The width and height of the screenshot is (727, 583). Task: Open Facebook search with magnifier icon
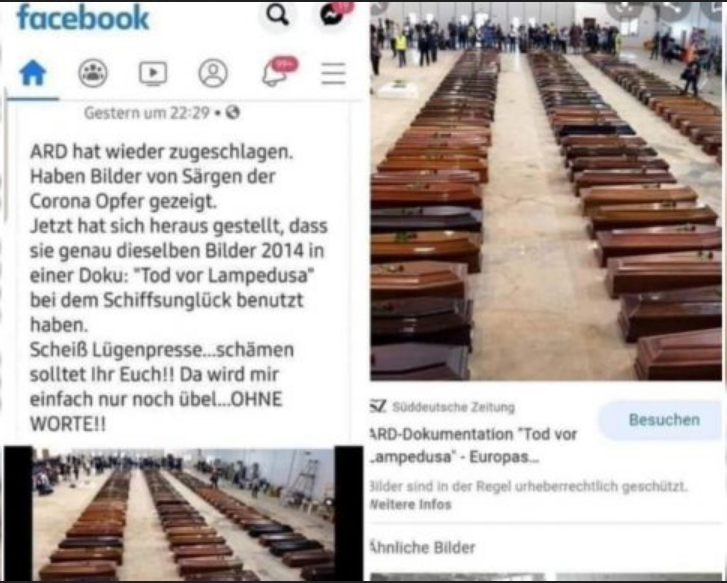[x=277, y=15]
